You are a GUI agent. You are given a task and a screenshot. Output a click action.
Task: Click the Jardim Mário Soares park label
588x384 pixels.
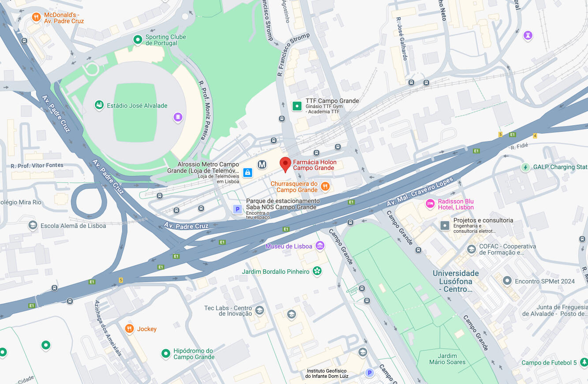pyautogui.click(x=447, y=359)
